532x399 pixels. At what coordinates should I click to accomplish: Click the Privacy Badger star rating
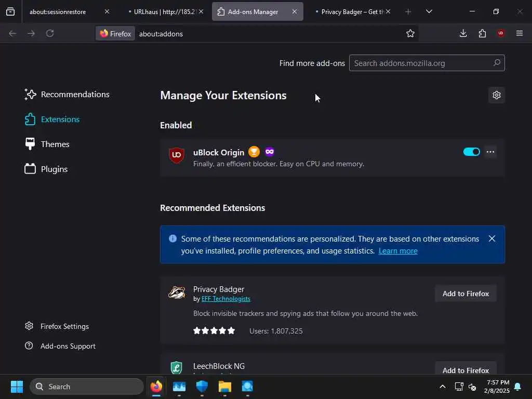click(x=214, y=331)
